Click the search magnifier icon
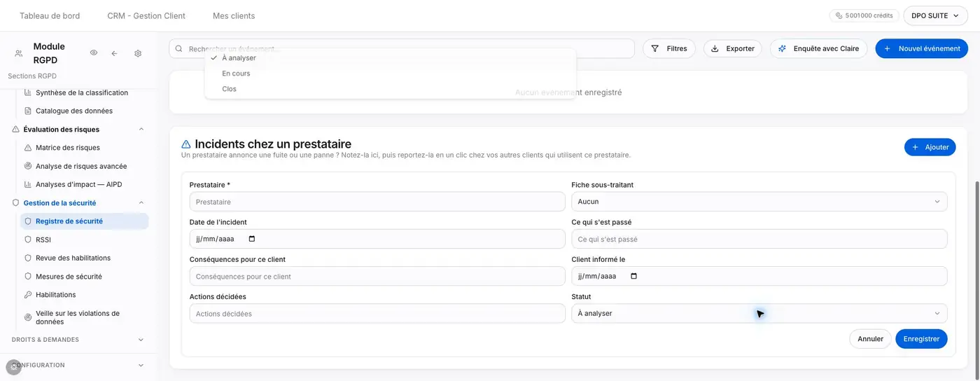Image resolution: width=980 pixels, height=381 pixels. pos(179,48)
